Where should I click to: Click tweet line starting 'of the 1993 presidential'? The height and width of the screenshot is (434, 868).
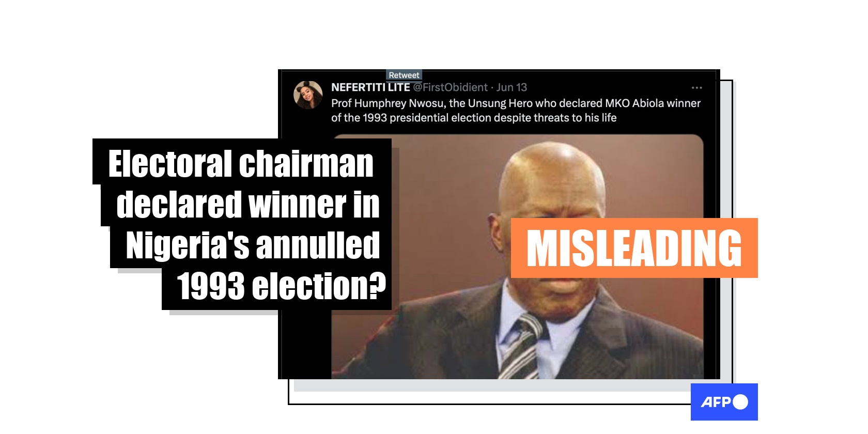pyautogui.click(x=474, y=118)
